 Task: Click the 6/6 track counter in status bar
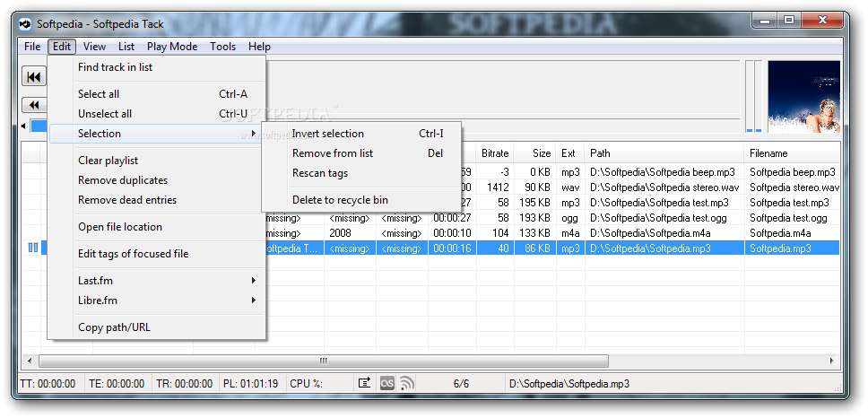(x=461, y=384)
